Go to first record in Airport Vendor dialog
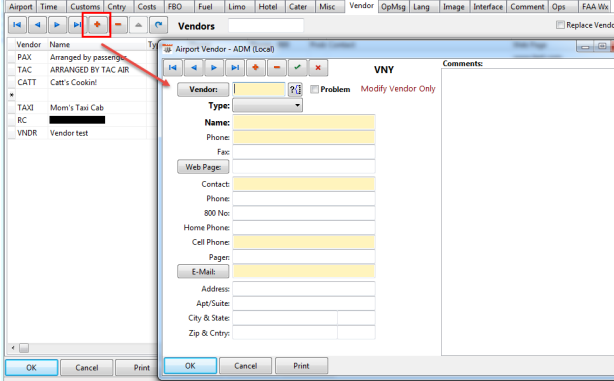Viewport: 614px width, 381px height. point(173,68)
